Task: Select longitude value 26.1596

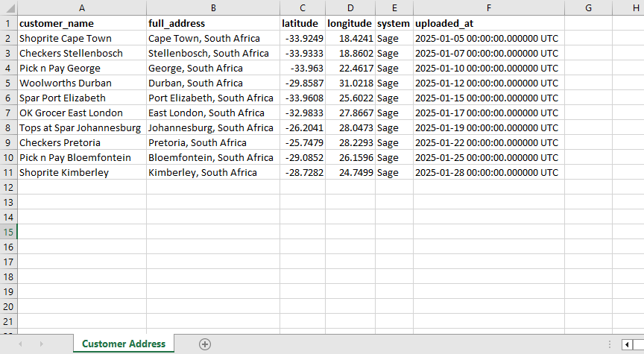Action: coord(350,157)
